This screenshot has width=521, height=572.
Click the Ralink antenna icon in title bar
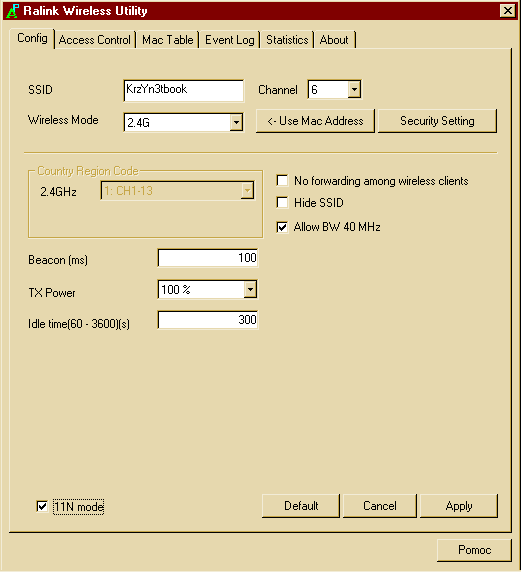12,11
